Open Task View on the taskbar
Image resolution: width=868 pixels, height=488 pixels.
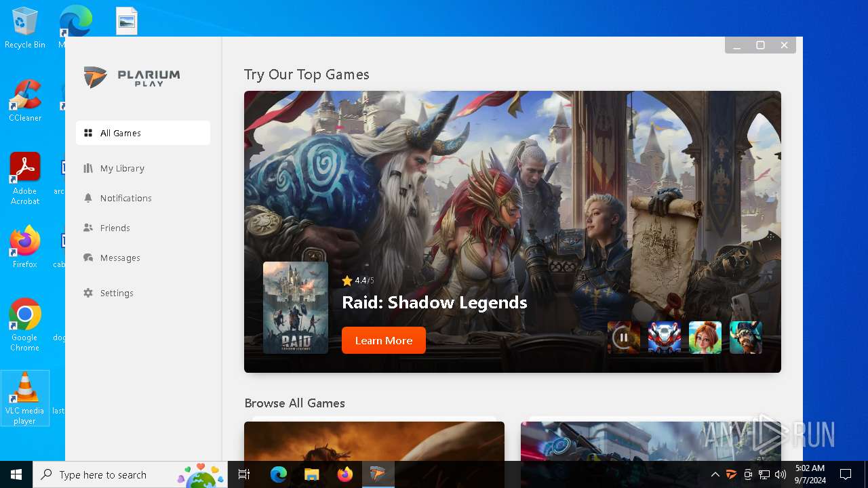coord(245,474)
